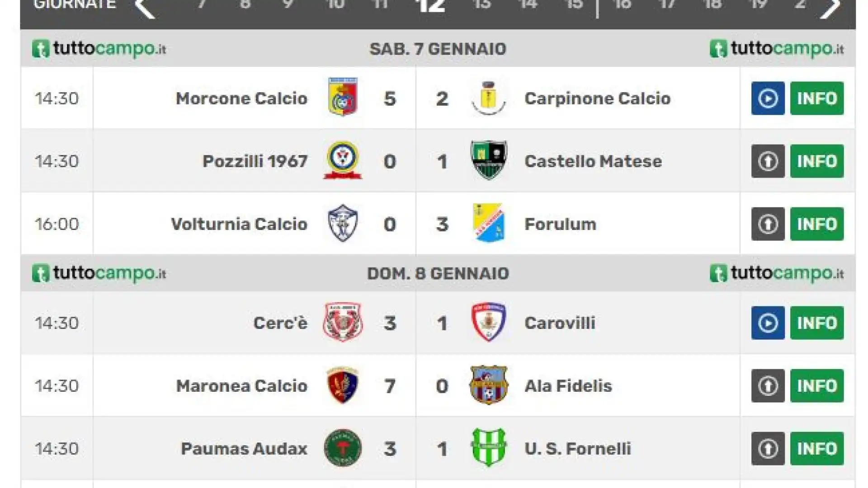Click upload icon for Volturnia Calcio match
Viewport: 868px width, 488px height.
[x=768, y=224]
